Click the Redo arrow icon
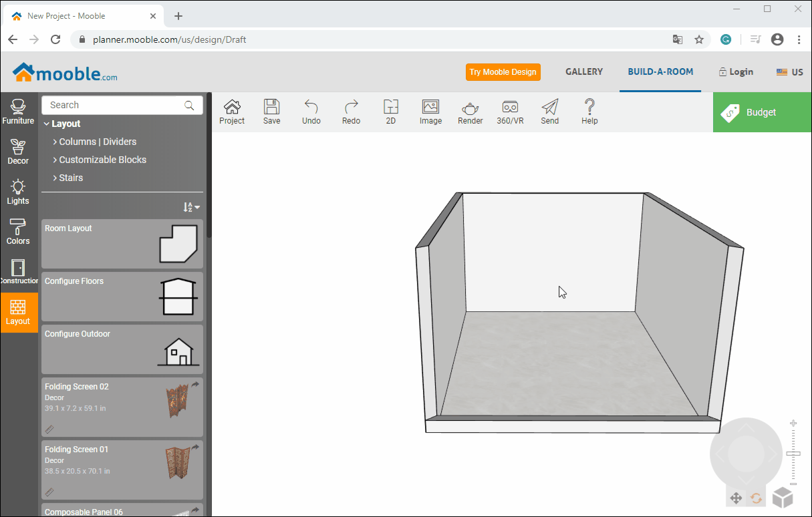 tap(351, 112)
